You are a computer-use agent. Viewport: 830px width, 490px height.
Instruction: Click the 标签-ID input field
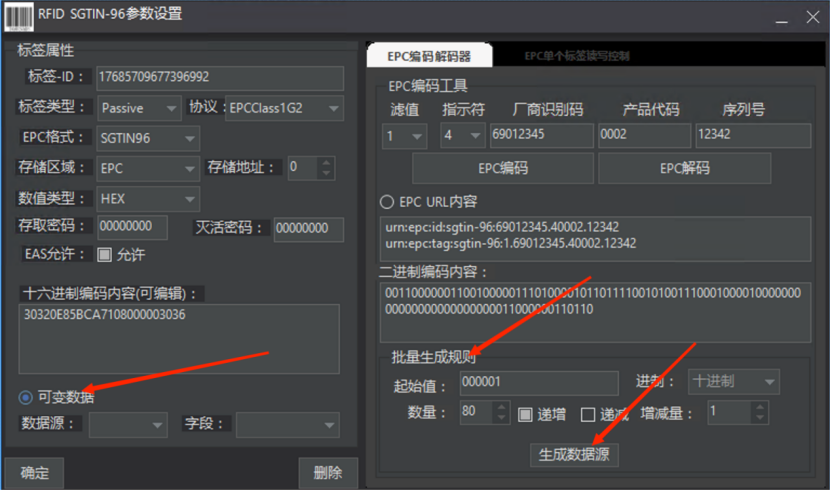(220, 78)
